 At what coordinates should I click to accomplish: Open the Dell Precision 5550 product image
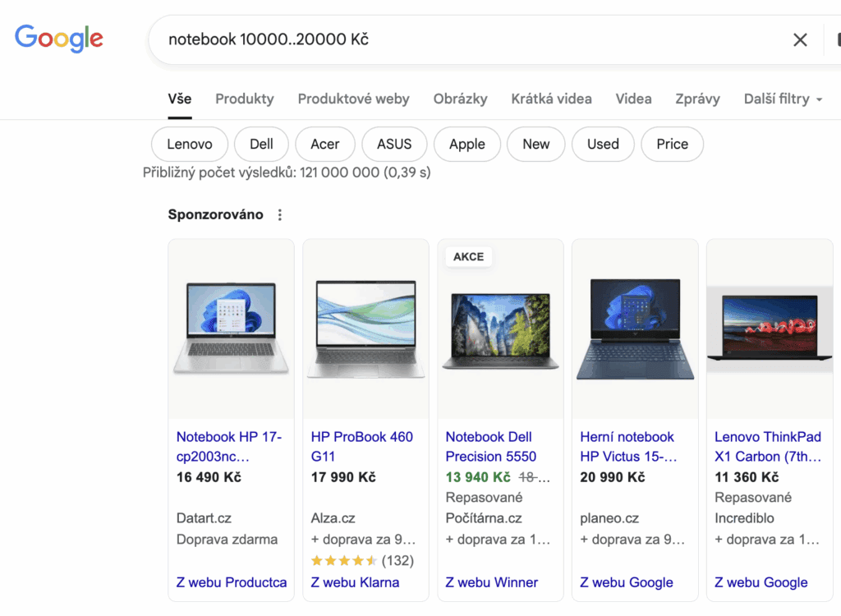coord(500,329)
